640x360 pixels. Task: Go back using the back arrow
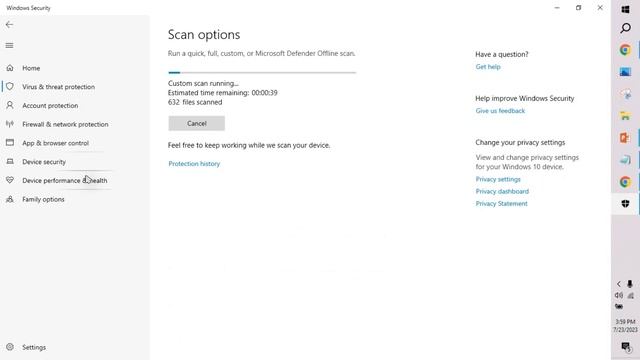point(9,24)
